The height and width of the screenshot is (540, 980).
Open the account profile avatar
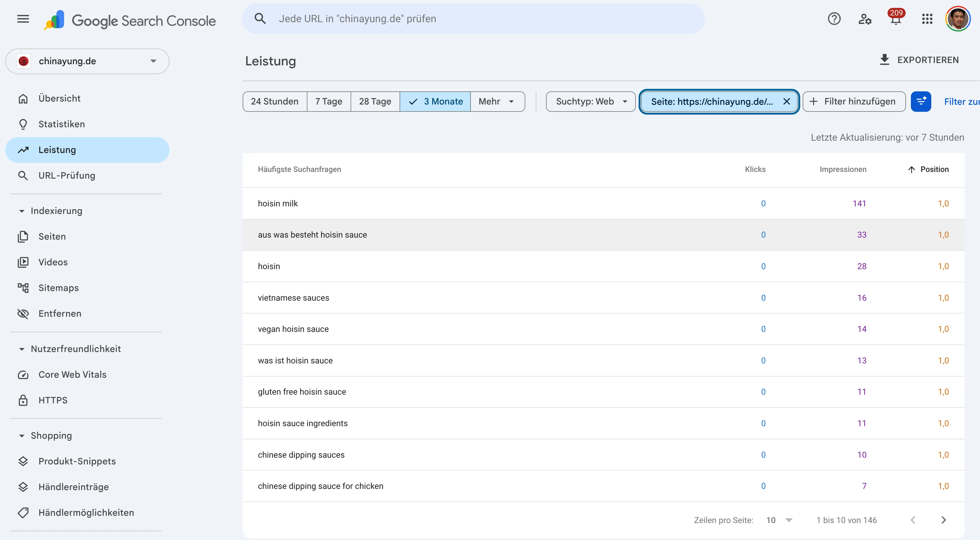pyautogui.click(x=958, y=19)
